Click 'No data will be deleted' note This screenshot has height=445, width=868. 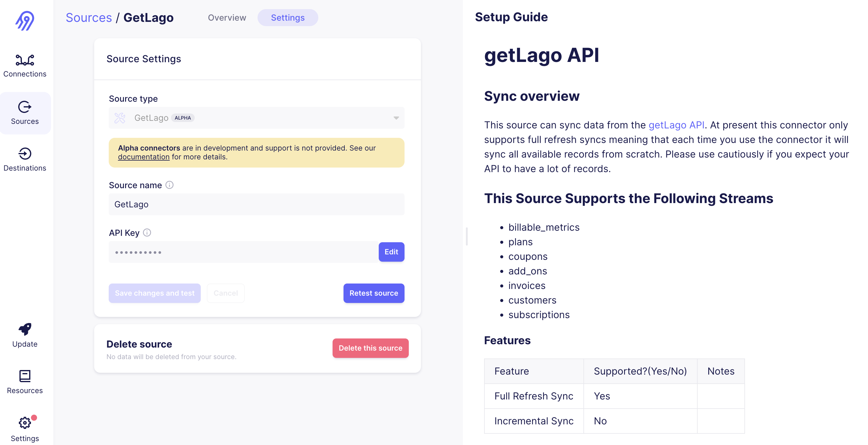(x=171, y=357)
